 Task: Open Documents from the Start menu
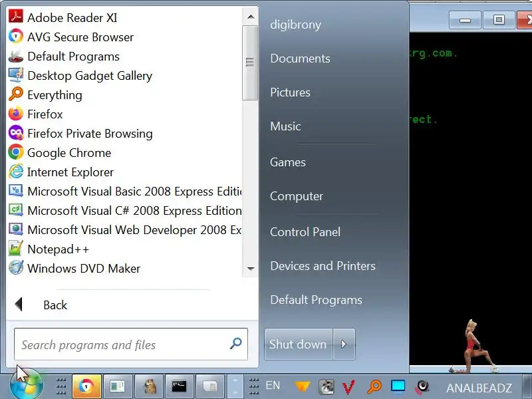click(301, 59)
